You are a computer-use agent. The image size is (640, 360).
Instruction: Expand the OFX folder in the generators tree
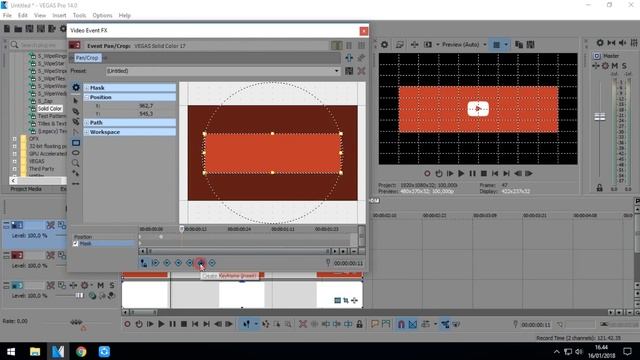pyautogui.click(x=14, y=139)
